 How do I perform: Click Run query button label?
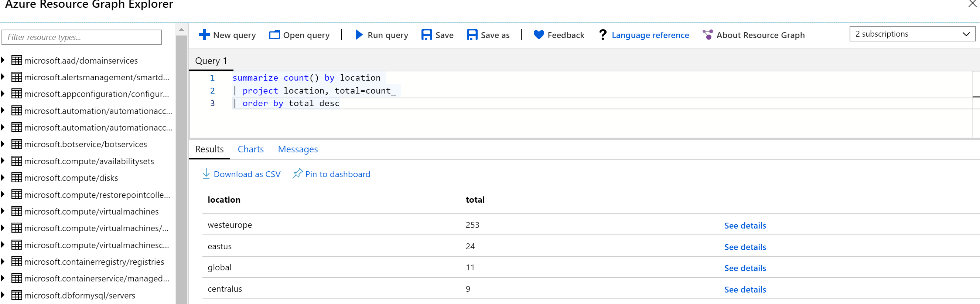click(x=387, y=35)
